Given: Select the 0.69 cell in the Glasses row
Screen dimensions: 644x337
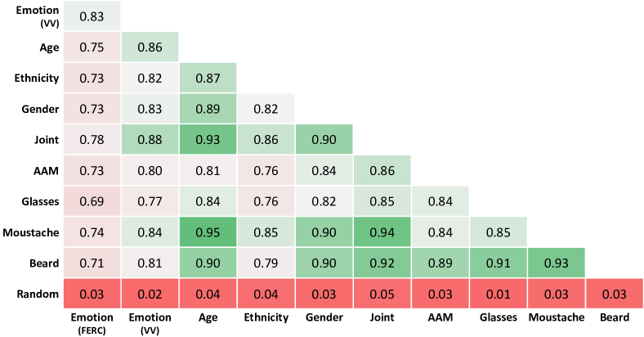Looking at the screenshot, I should click(91, 201).
